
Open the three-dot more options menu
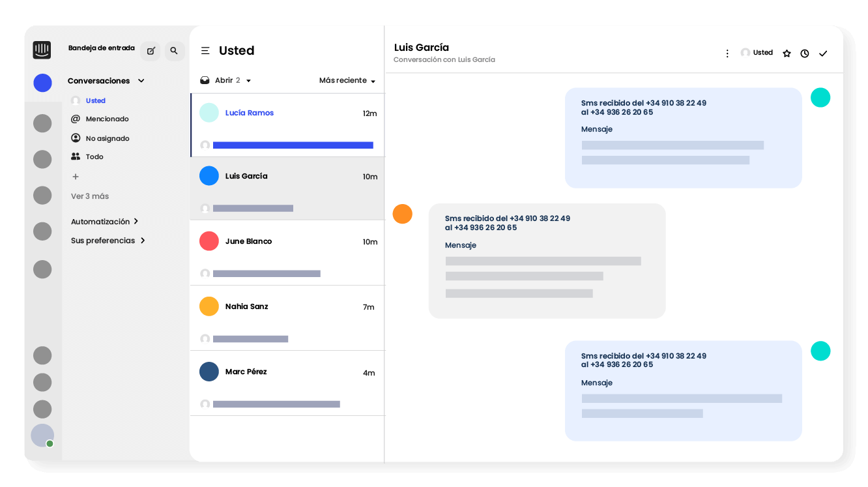tap(727, 53)
